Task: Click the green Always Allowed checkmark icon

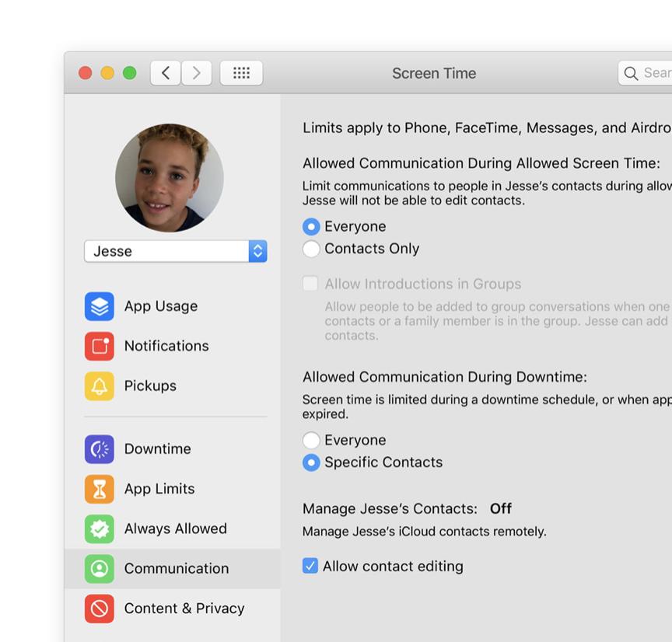Action: [x=99, y=529]
